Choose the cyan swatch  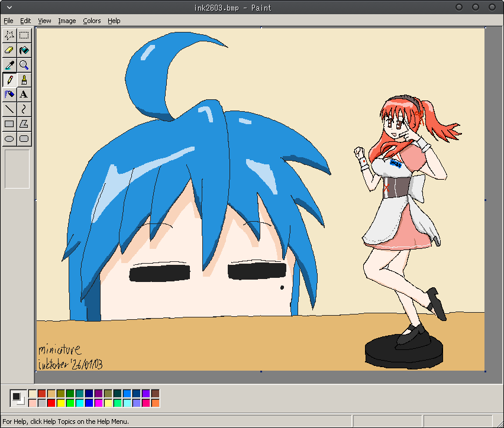pos(80,403)
